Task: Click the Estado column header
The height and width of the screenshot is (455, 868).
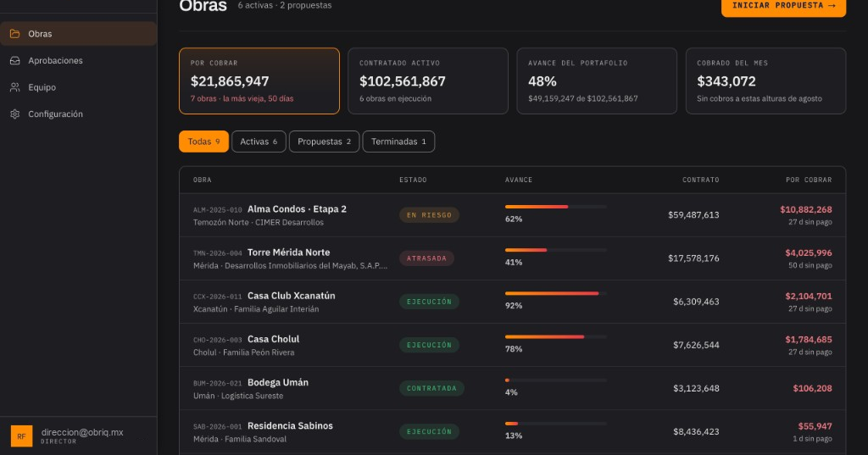Action: click(413, 180)
